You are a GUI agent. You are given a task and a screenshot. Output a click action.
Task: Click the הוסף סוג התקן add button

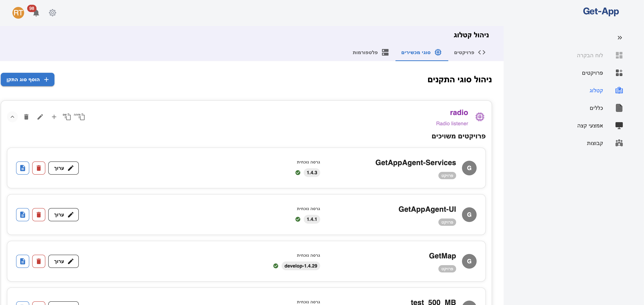coord(27,80)
